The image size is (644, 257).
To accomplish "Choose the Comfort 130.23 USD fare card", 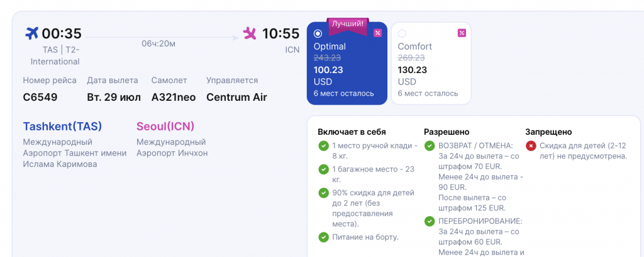I will click(x=431, y=64).
